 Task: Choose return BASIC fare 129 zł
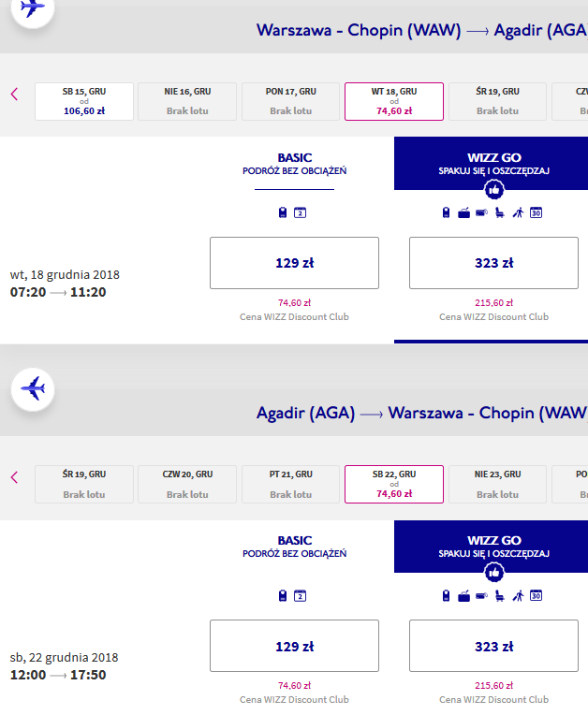point(294,646)
